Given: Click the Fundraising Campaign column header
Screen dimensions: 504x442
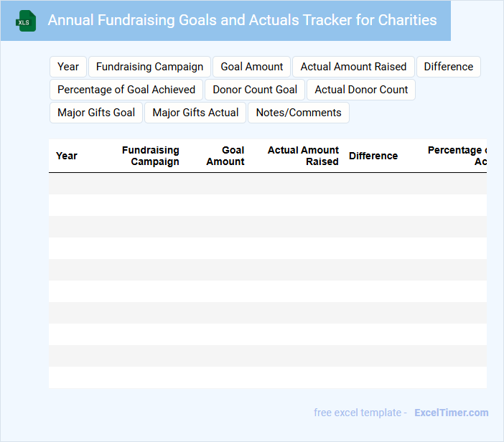Looking at the screenshot, I should [x=150, y=156].
